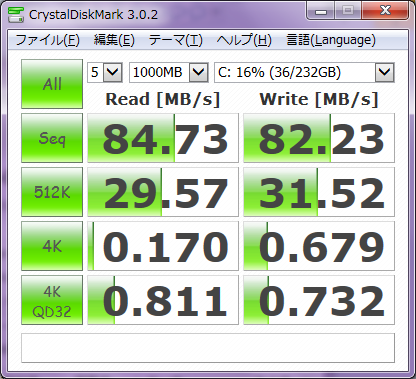The image size is (416, 379).
Task: Run all benchmarks with the All button
Action: tap(52, 84)
